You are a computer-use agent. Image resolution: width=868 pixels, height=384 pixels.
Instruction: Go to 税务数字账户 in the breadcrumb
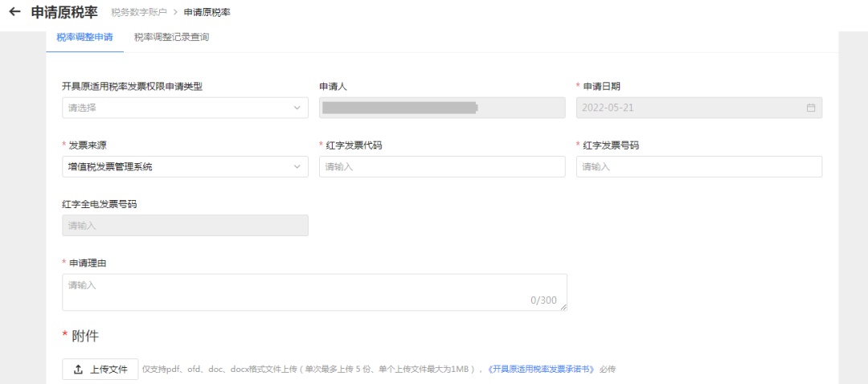pos(139,13)
